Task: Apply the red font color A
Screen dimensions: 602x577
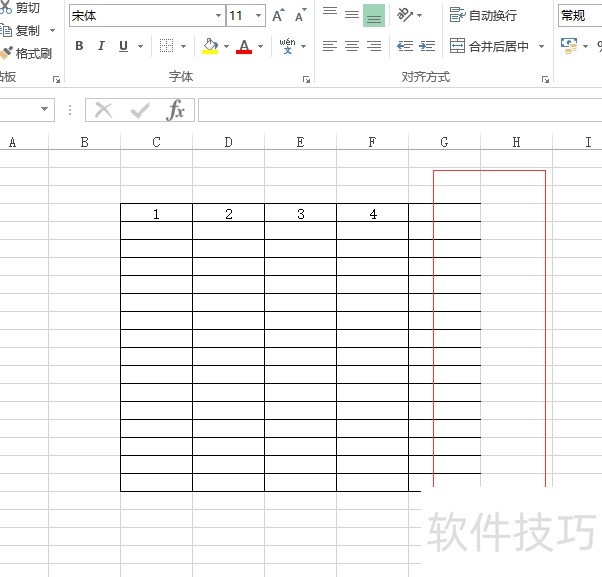Action: (x=244, y=46)
